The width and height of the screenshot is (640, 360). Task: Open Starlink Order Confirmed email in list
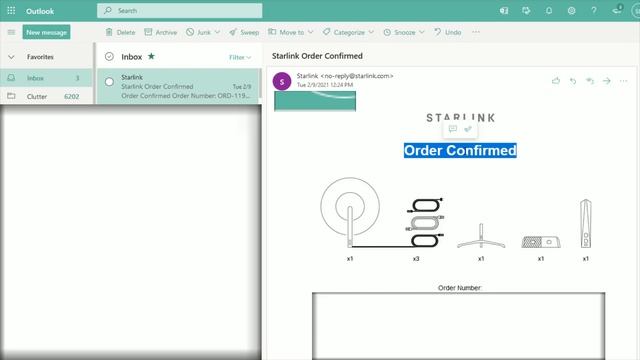[178, 86]
